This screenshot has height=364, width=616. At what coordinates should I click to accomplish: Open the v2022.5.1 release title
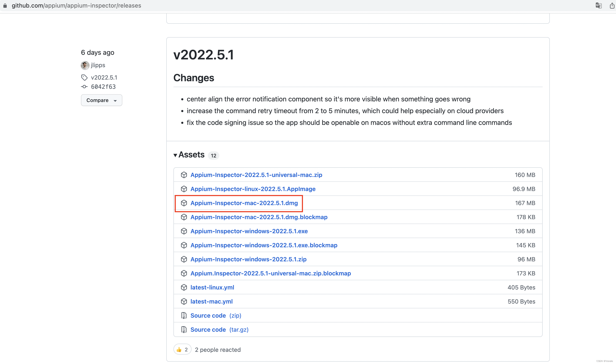(203, 54)
